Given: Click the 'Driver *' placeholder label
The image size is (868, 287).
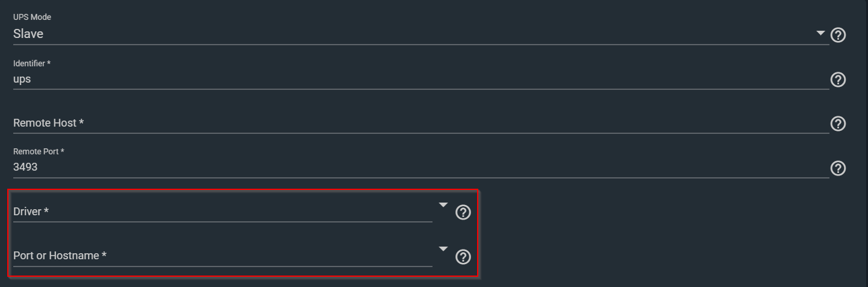Looking at the screenshot, I should [x=31, y=212].
